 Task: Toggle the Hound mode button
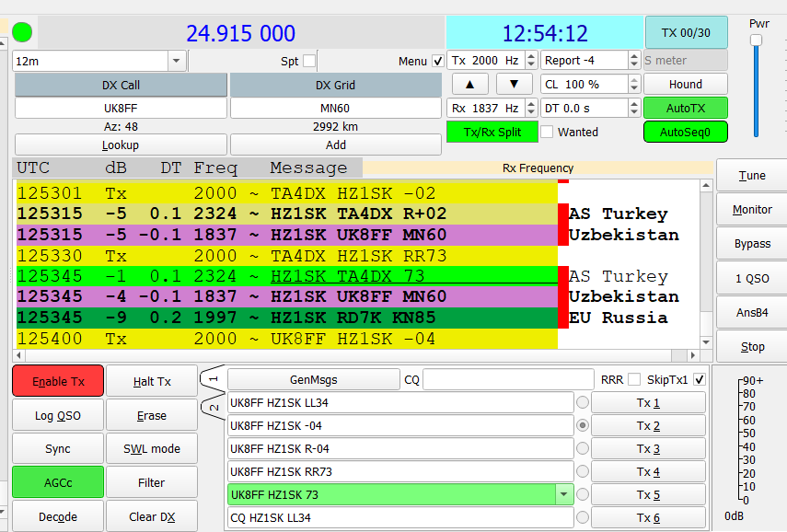coord(686,84)
